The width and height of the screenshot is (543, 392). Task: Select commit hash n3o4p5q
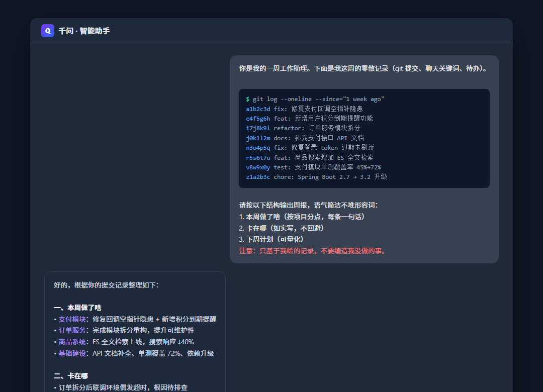point(258,148)
